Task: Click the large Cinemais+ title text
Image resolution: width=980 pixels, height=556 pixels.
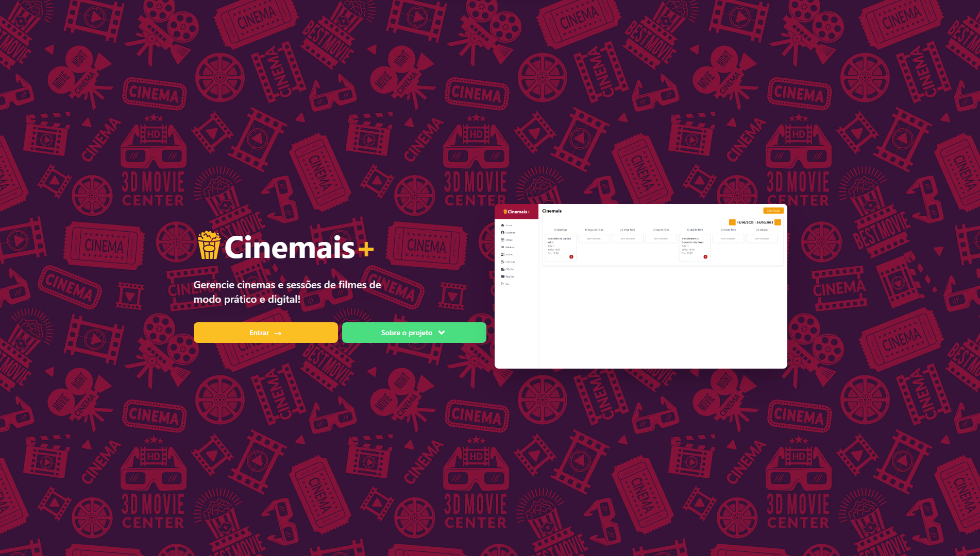Action: pyautogui.click(x=299, y=248)
